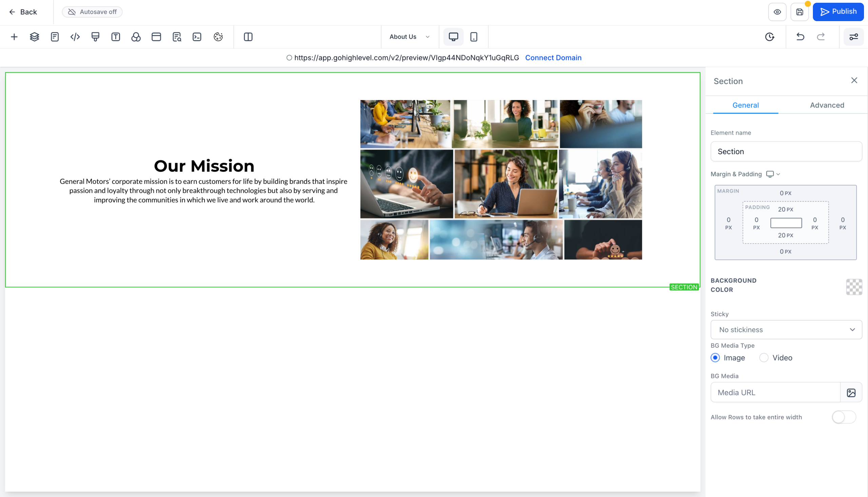Viewport: 868px width, 497px height.
Task: Switch to the Advanced tab
Action: coord(827,105)
